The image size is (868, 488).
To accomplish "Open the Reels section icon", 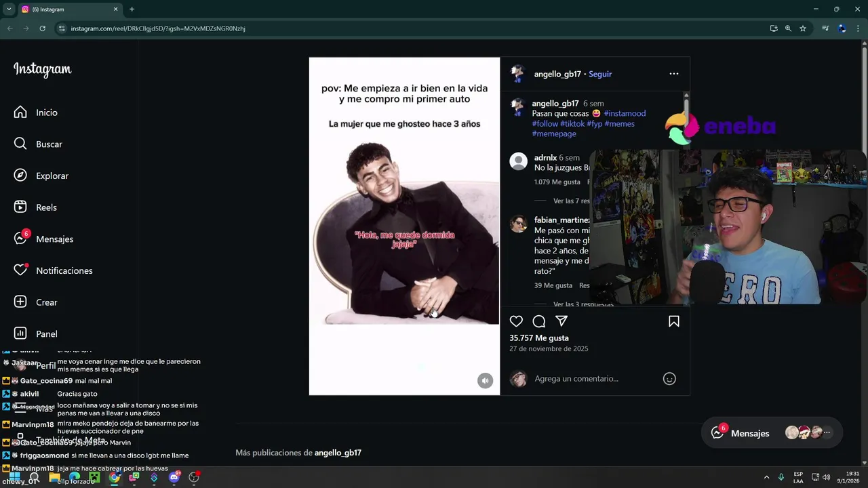I will click(20, 207).
